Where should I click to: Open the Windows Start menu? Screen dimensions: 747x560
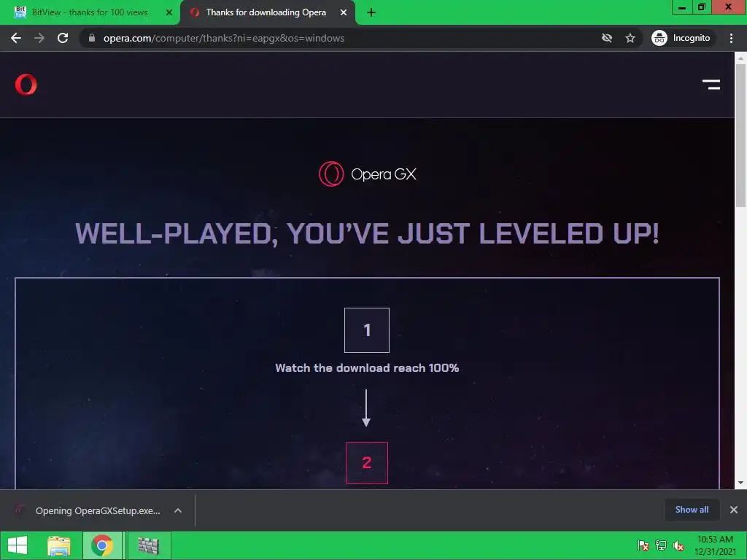click(18, 545)
